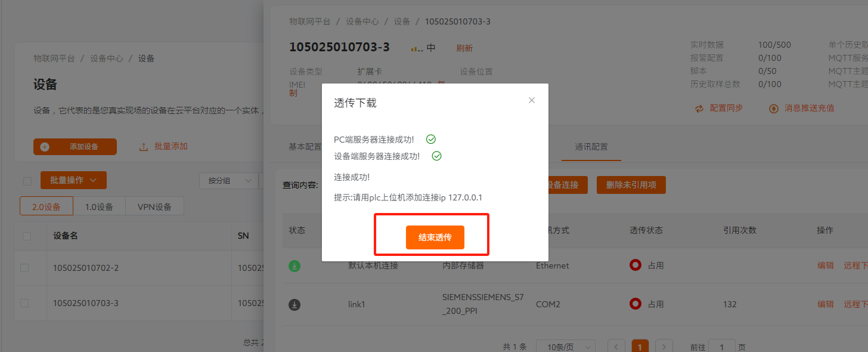Click the 删除未引用项 button
Viewport: 868px width, 352px height.
pyautogui.click(x=631, y=185)
